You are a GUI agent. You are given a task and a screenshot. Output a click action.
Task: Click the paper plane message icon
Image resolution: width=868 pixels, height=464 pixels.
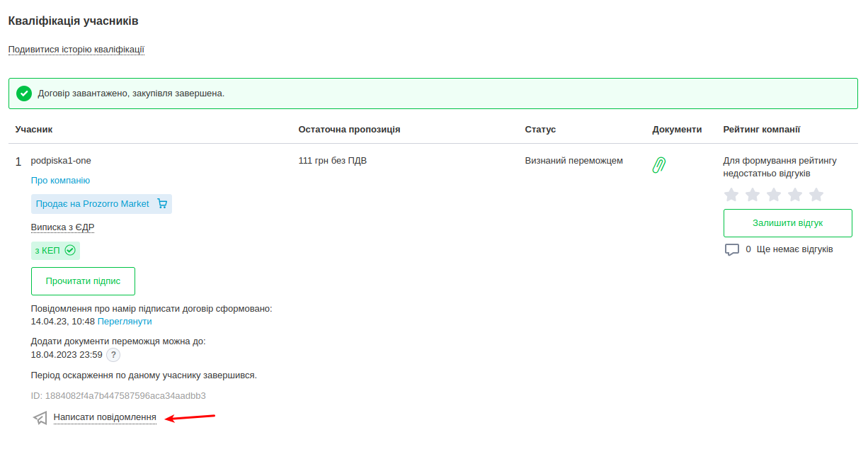[x=40, y=418]
